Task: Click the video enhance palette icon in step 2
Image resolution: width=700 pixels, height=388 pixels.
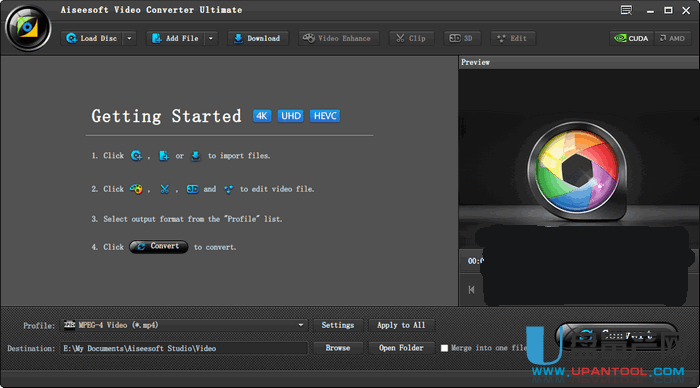Action: [x=136, y=189]
